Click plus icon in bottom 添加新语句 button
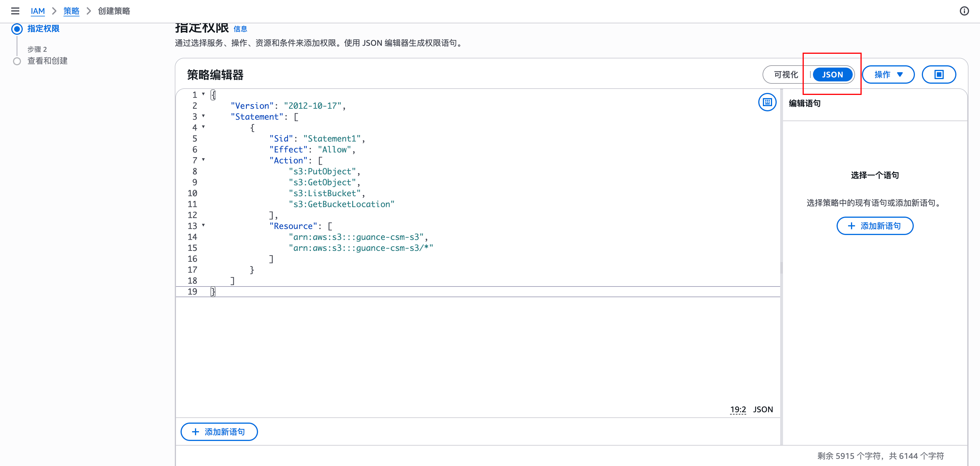 tap(196, 432)
